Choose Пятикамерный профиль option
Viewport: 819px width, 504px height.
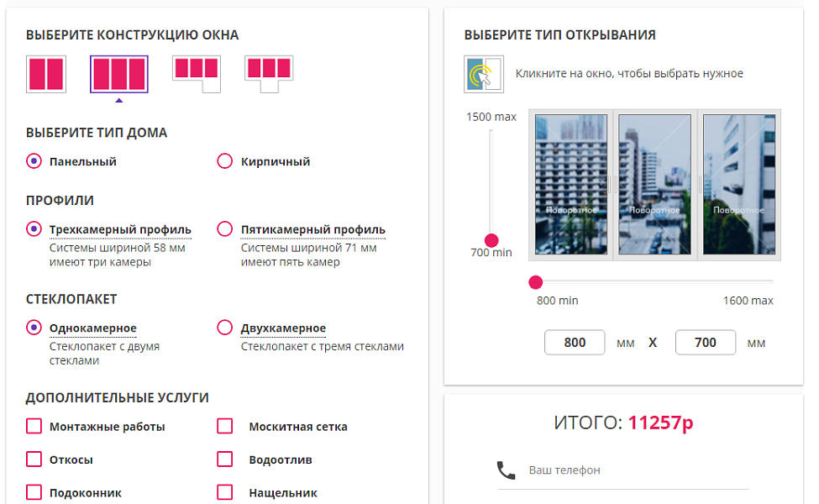pyautogui.click(x=225, y=229)
